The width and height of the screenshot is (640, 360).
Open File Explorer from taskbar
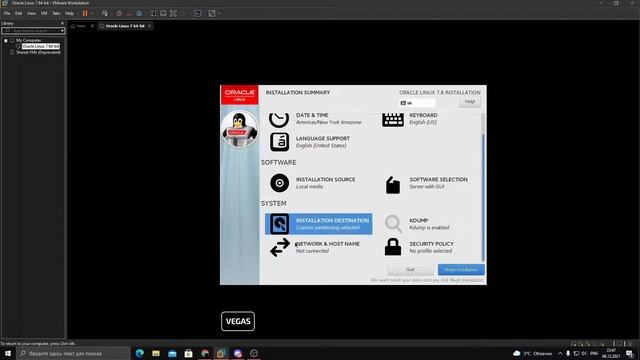[156, 353]
